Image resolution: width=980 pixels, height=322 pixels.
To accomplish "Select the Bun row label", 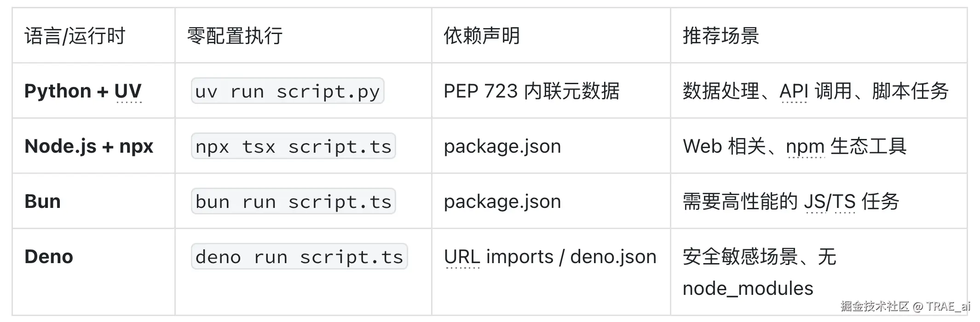I will pyautogui.click(x=42, y=201).
